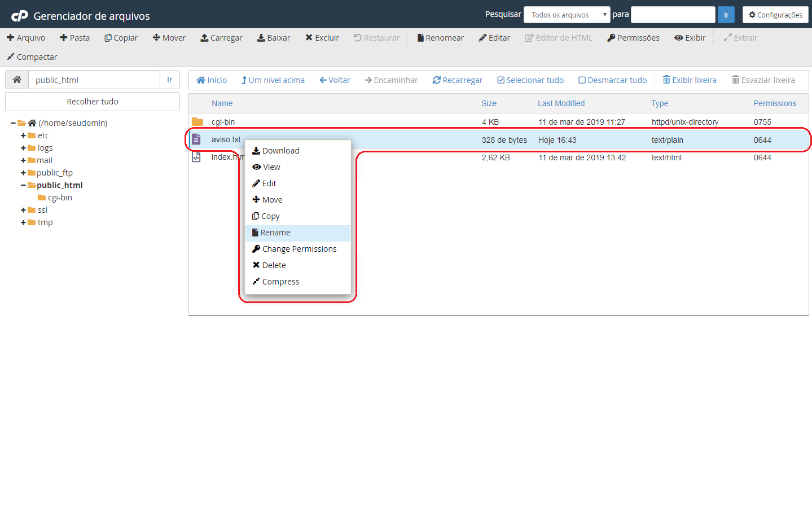The image size is (812, 508).
Task: Click Recarregar to refresh listing
Action: (458, 80)
